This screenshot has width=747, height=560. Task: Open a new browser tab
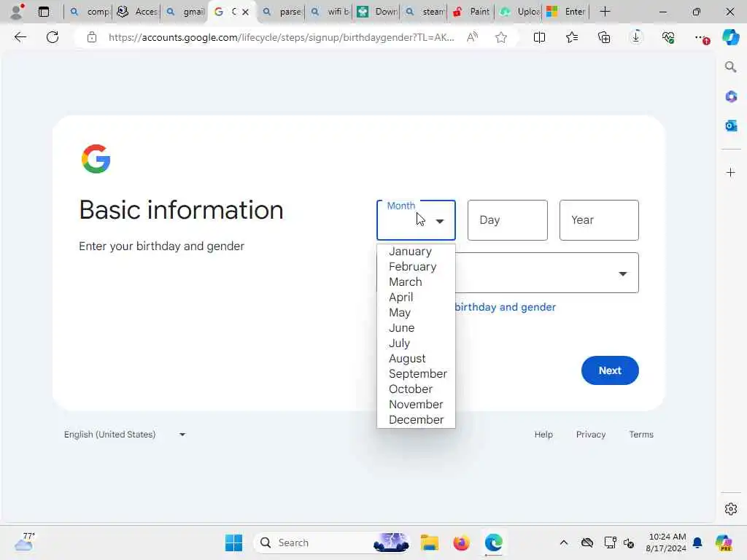click(x=605, y=12)
